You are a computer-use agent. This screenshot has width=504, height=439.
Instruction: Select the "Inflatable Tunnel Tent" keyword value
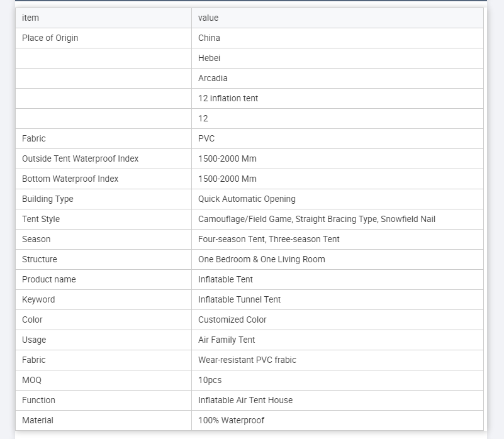coord(239,299)
